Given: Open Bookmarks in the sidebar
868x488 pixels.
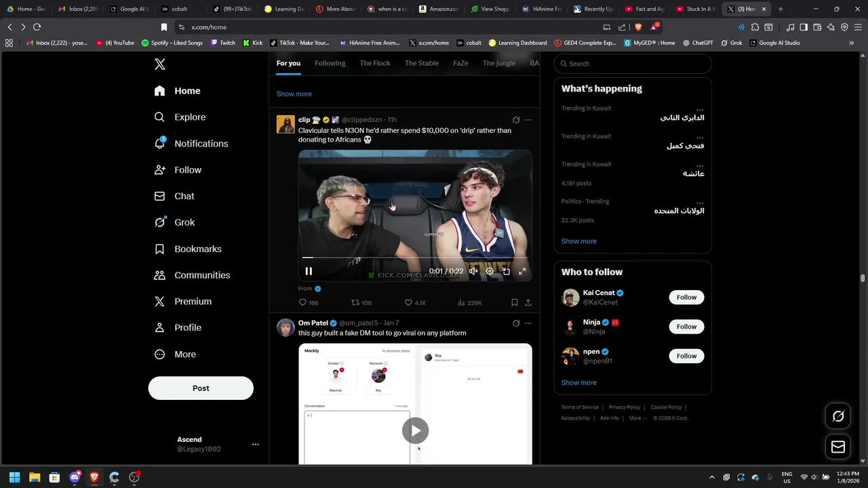Looking at the screenshot, I should tap(188, 249).
